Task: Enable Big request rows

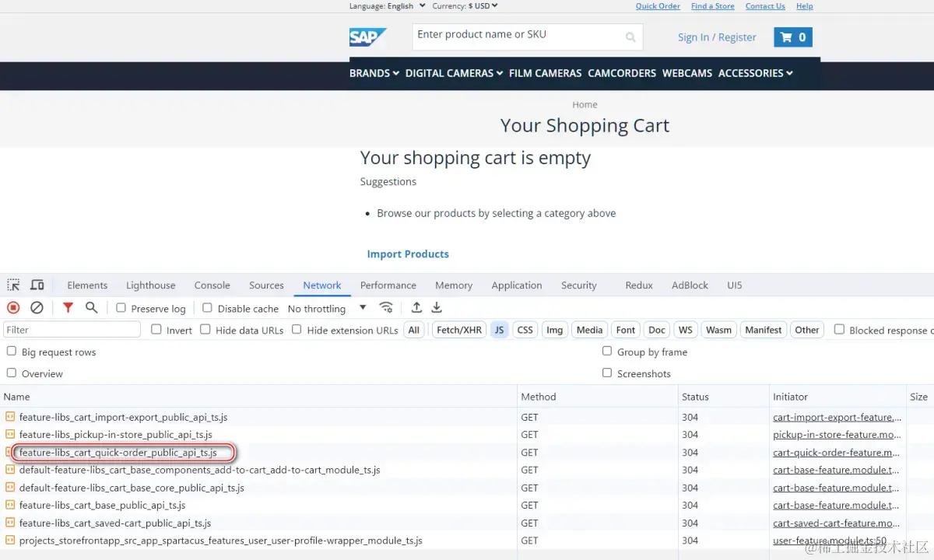Action: (x=12, y=352)
